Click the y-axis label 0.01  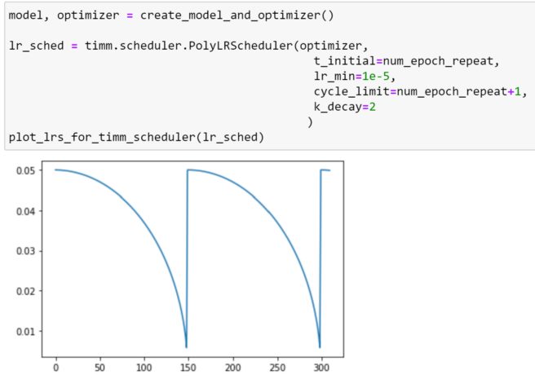[25, 332]
